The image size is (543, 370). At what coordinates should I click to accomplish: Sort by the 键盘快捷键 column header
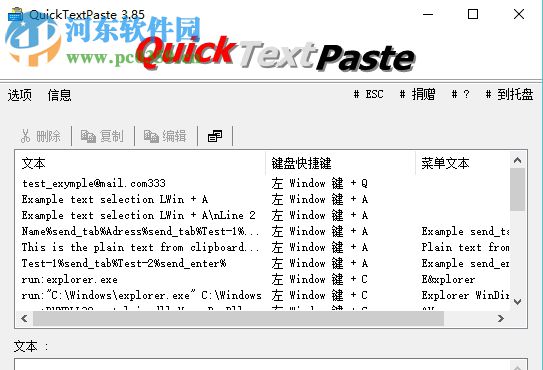[340, 163]
